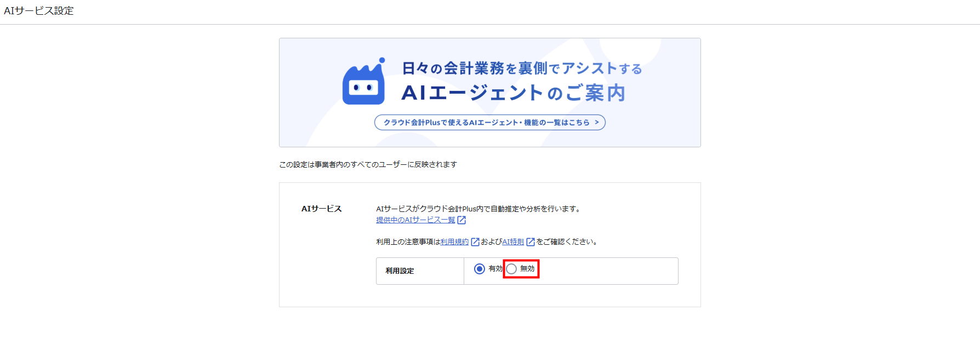Click external-link icon beside 提供中のAIサービス一覧
Viewport: 980px width, 345px height.
tap(462, 220)
